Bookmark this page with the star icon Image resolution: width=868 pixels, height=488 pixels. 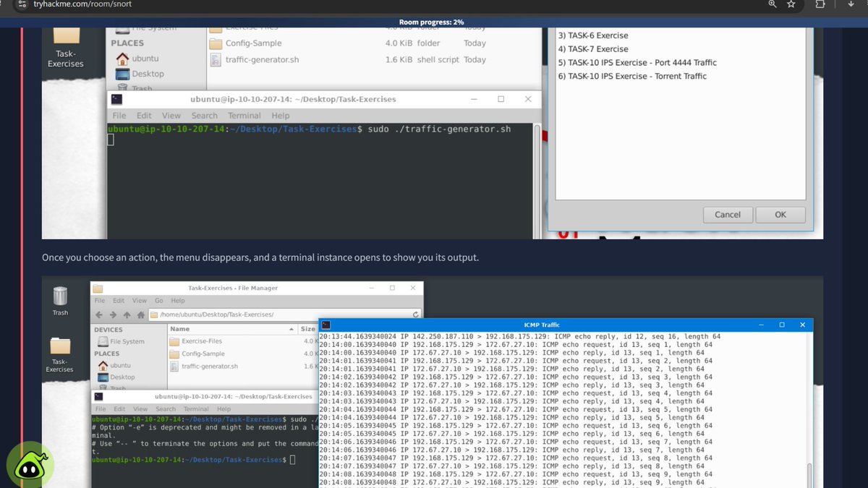coord(791,4)
